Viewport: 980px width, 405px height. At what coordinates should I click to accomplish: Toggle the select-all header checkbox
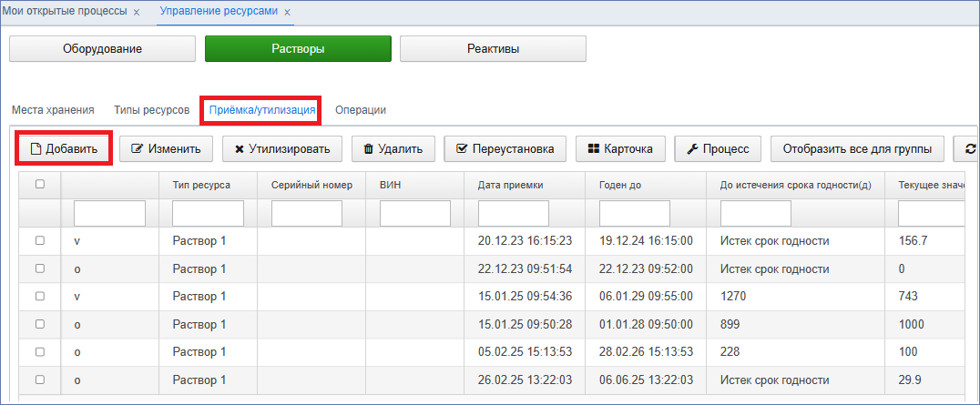(x=40, y=185)
